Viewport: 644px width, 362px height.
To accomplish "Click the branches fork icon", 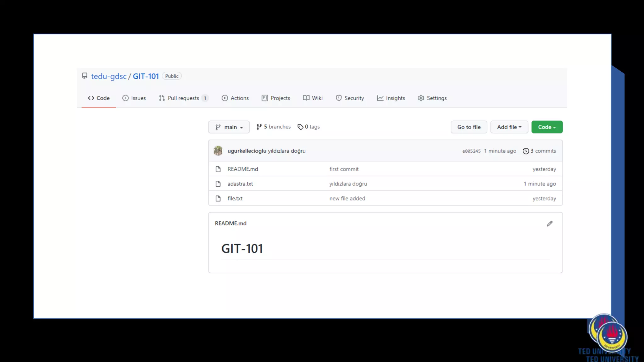I will pyautogui.click(x=259, y=127).
